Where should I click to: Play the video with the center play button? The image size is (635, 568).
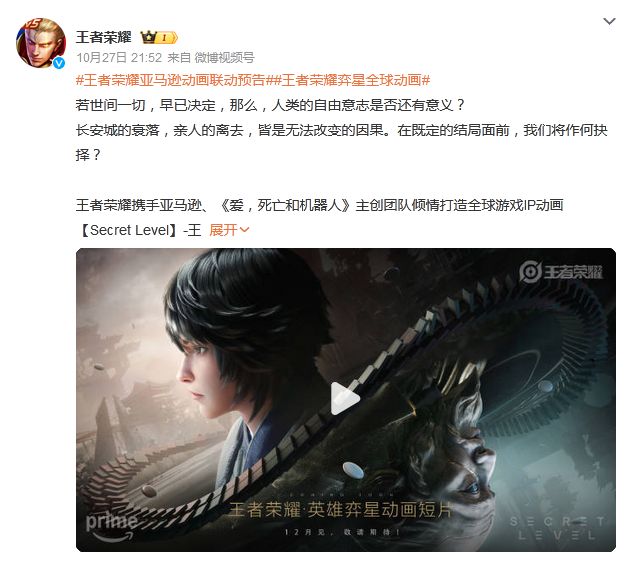(x=345, y=399)
